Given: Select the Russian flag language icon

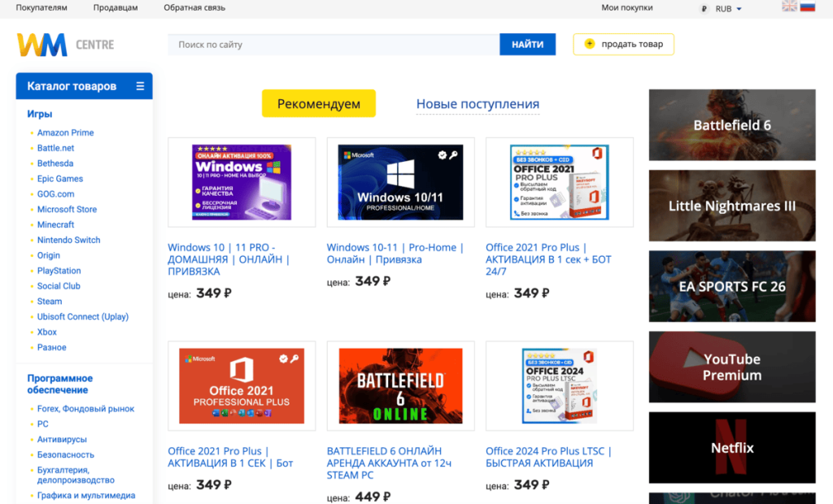Looking at the screenshot, I should (808, 7).
